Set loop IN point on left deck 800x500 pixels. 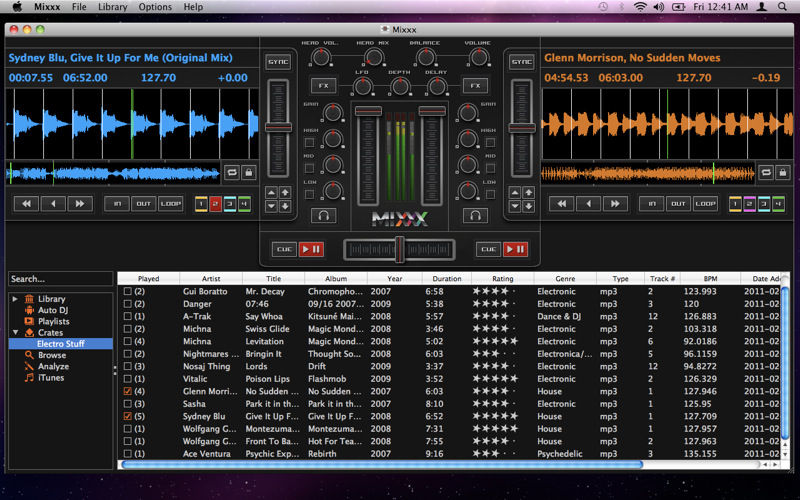click(x=117, y=204)
